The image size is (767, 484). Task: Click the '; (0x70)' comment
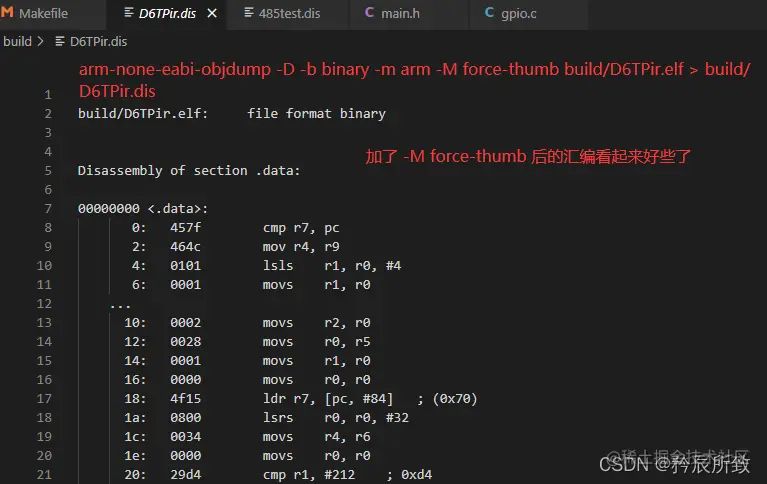447,398
